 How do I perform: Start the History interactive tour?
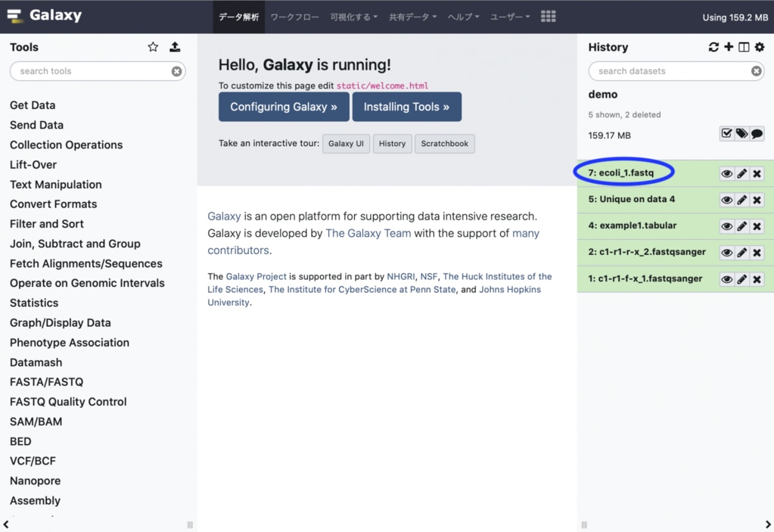pyautogui.click(x=393, y=144)
